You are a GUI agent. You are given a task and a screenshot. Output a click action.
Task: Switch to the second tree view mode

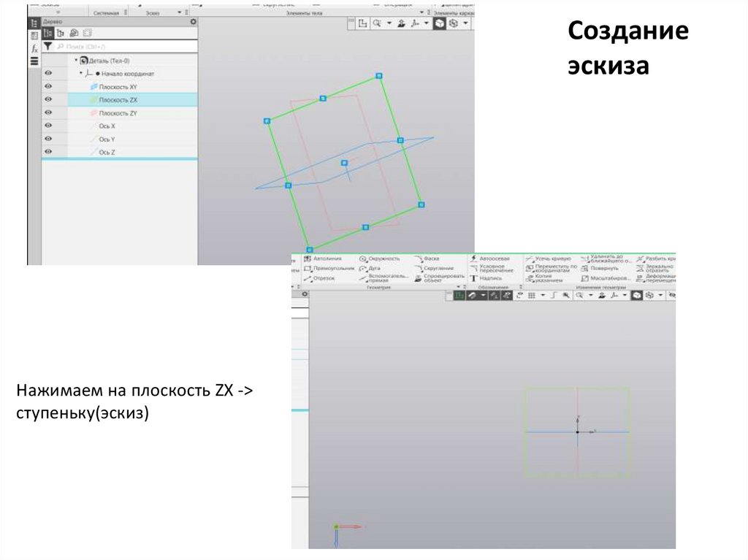coord(60,33)
